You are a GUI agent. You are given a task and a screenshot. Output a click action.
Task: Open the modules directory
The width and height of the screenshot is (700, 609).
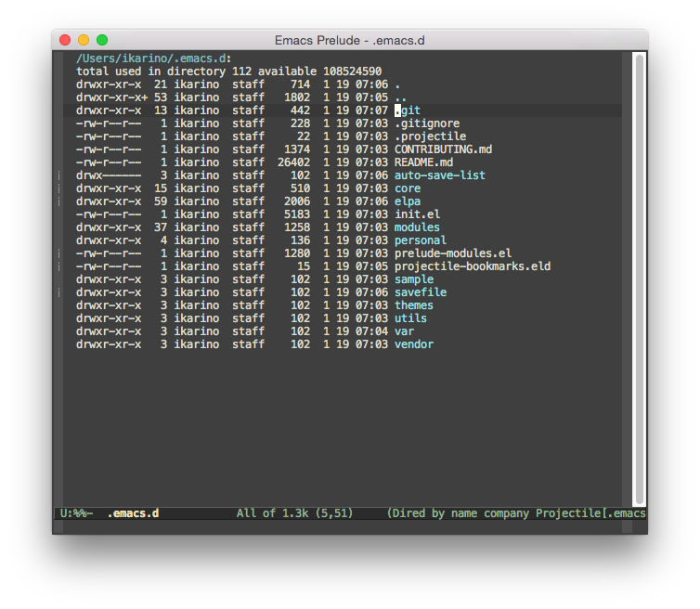click(x=417, y=227)
